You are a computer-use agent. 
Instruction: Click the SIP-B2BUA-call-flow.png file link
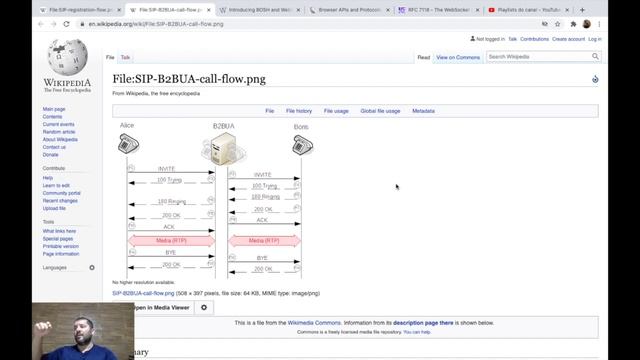143,293
